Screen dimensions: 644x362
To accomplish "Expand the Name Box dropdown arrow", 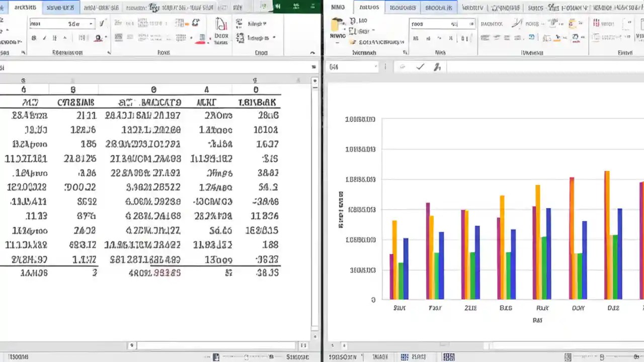I will point(375,66).
